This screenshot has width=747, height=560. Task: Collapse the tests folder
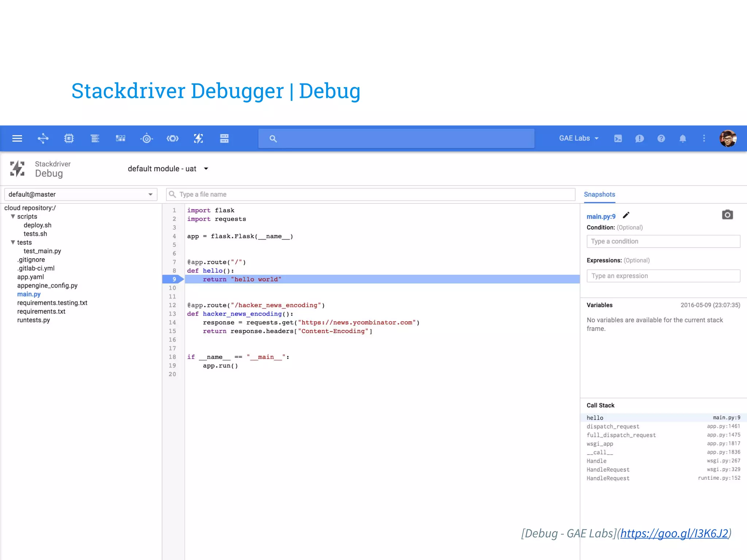(13, 242)
